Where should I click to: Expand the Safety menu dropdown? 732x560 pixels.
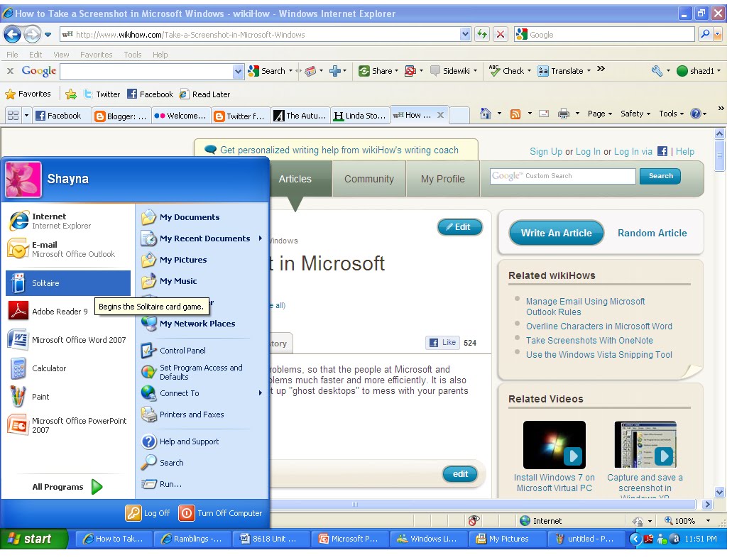click(x=635, y=114)
